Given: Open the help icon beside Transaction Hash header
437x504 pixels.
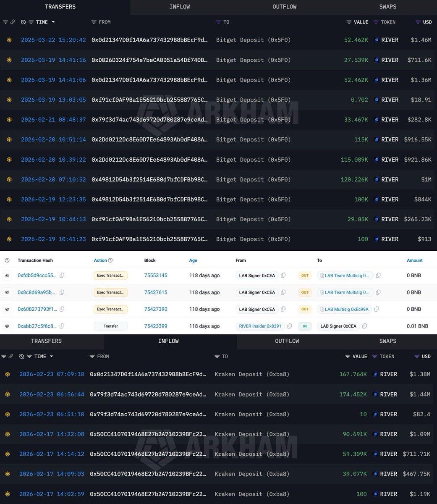Looking at the screenshot, I should pyautogui.click(x=7, y=260).
